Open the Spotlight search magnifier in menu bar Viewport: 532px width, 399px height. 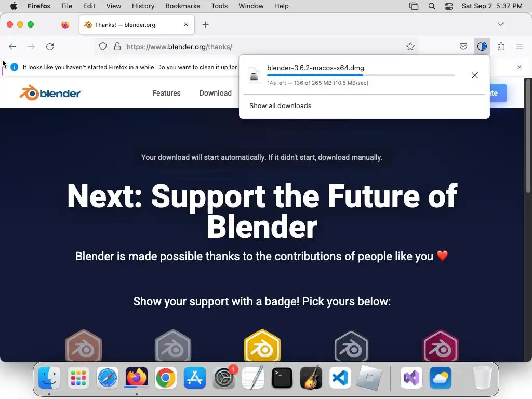pos(432,6)
